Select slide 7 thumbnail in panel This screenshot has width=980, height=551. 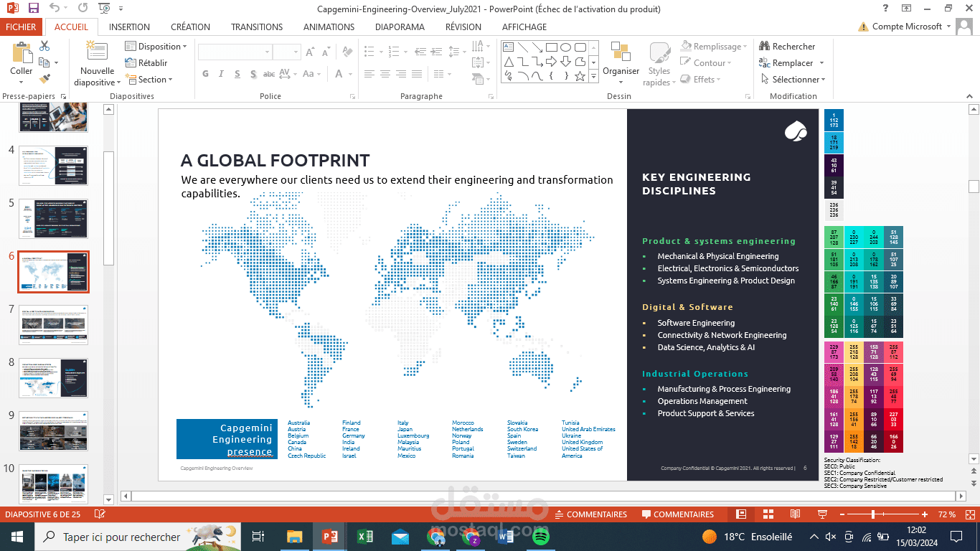tap(54, 324)
